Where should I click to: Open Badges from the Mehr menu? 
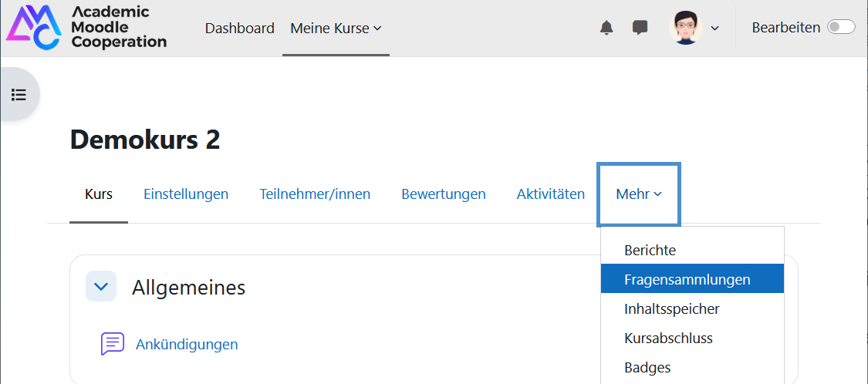[692, 367]
